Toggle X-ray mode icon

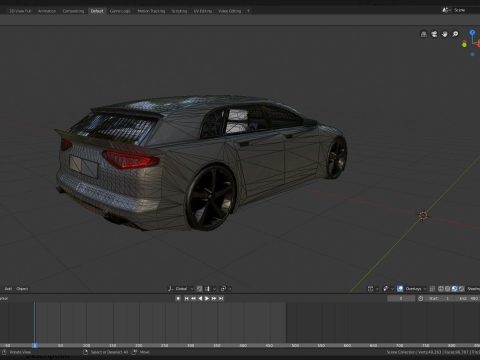click(432, 289)
